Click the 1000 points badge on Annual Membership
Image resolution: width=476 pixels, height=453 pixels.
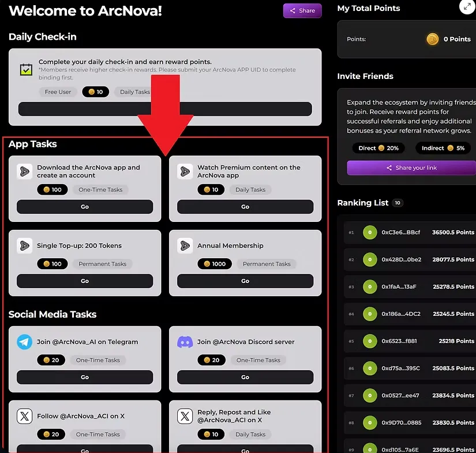click(x=214, y=264)
